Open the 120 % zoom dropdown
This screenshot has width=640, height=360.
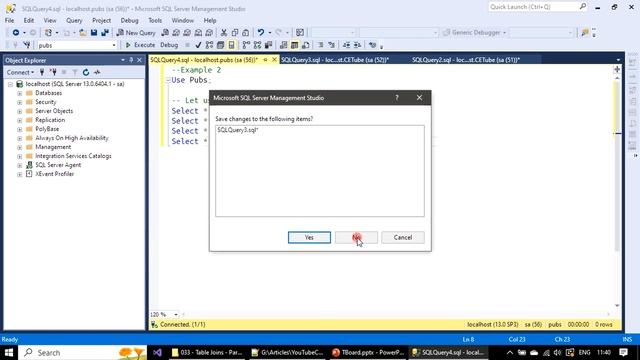(x=176, y=314)
